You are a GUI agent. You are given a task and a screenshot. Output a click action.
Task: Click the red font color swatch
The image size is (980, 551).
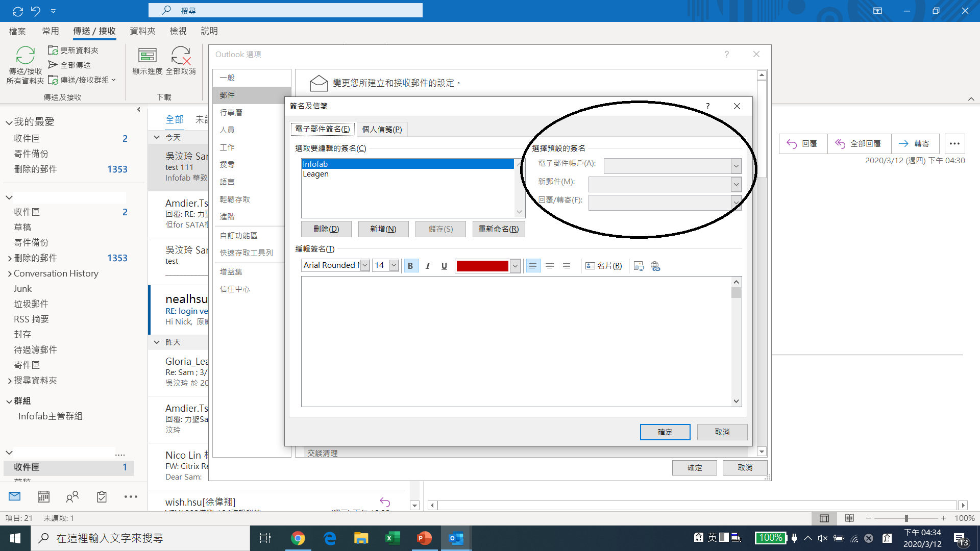click(482, 266)
